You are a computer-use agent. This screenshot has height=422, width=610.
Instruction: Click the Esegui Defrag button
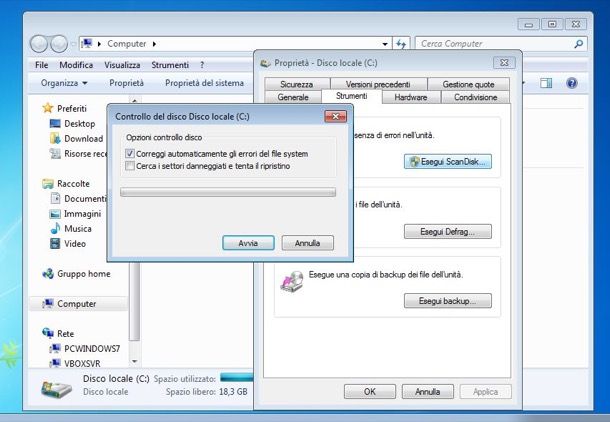click(x=448, y=232)
